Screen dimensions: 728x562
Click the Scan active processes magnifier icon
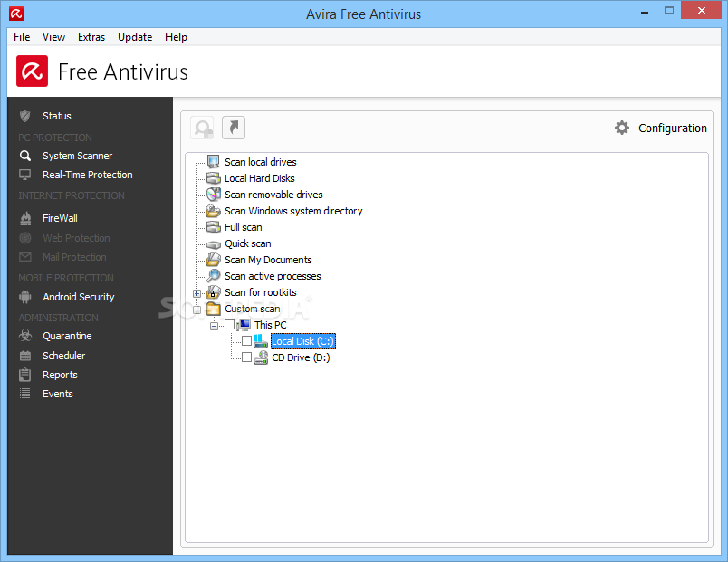(213, 276)
